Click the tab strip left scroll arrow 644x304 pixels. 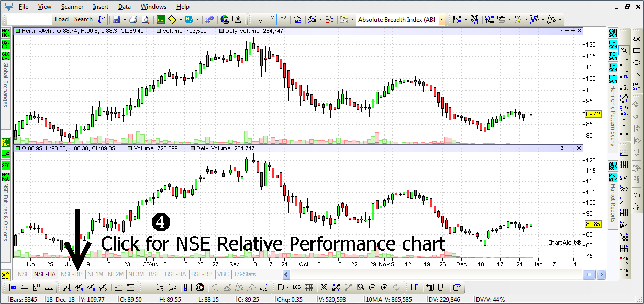[286, 274]
